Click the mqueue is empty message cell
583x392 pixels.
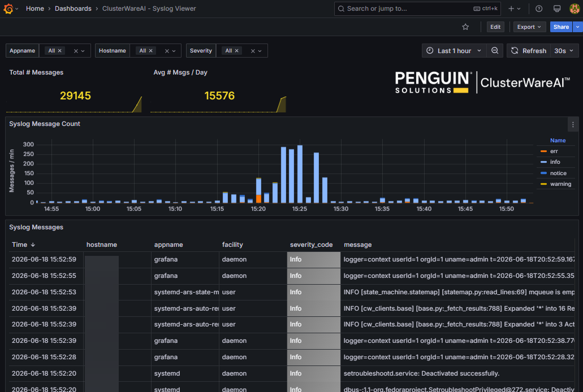(x=457, y=292)
